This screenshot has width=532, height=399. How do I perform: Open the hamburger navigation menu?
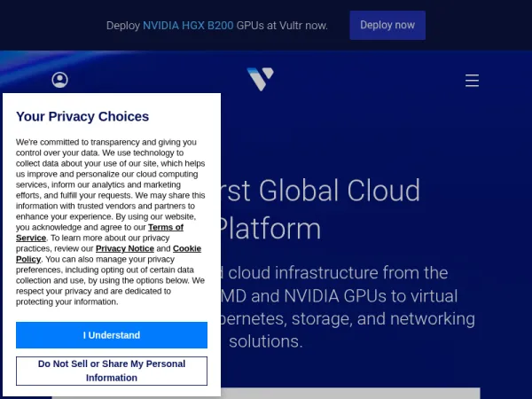472,81
